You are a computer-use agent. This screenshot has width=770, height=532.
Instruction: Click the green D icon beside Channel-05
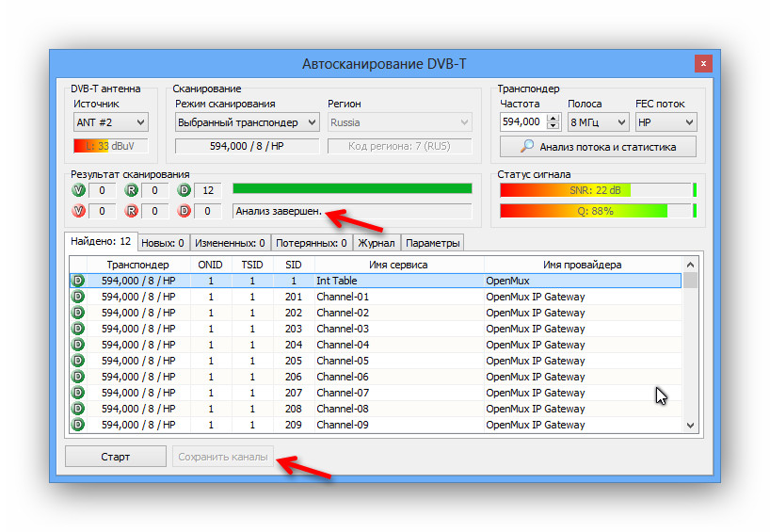tap(77, 361)
